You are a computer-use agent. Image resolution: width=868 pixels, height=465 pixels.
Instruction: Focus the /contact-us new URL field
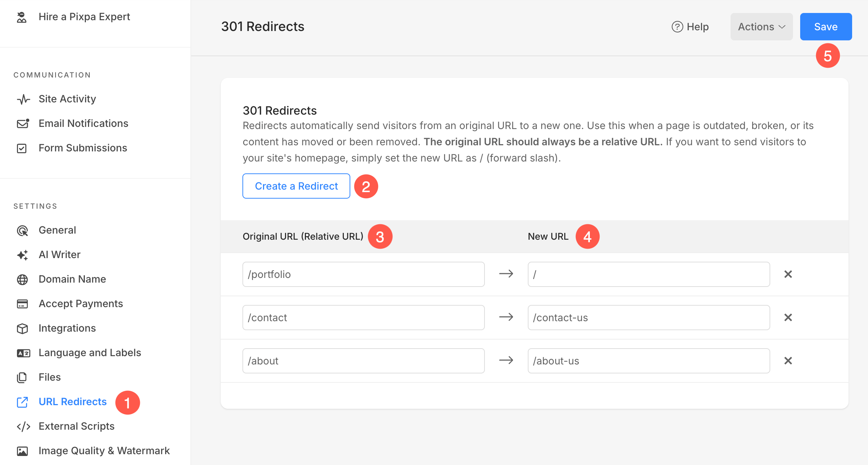(648, 318)
